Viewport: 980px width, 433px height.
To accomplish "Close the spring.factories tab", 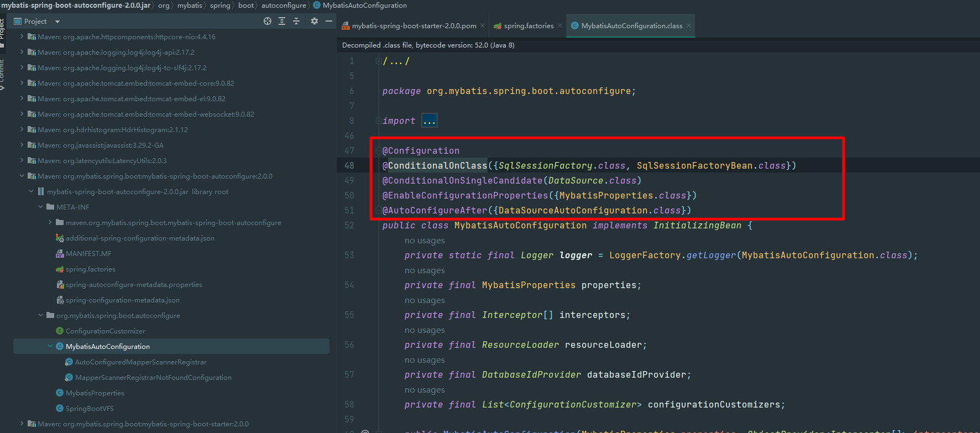I will (560, 26).
